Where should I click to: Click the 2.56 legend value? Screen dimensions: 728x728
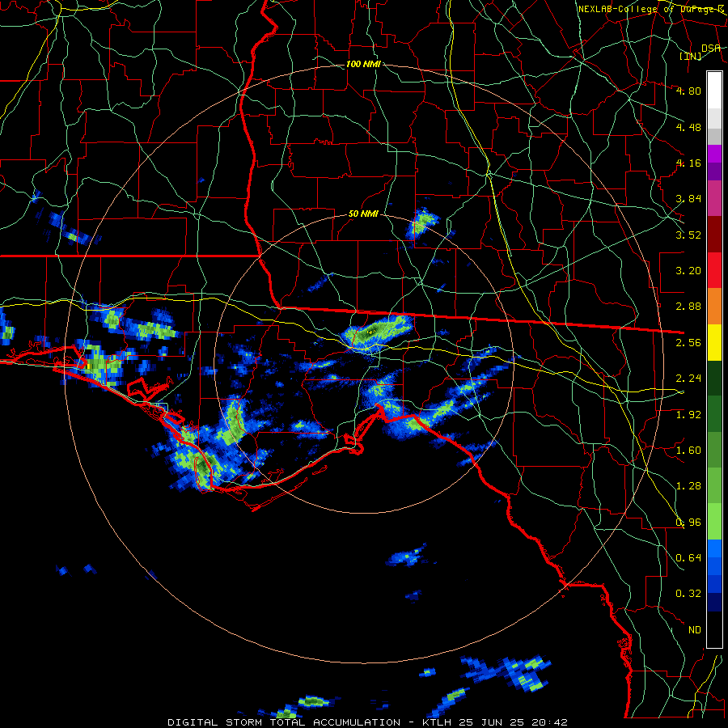tap(688, 342)
